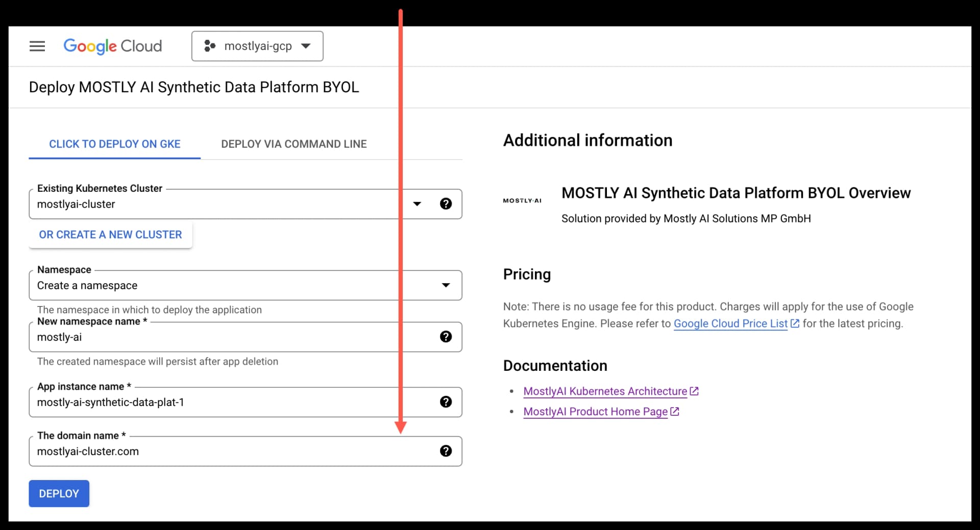Open the Google Cloud Price List link
980x530 pixels.
click(x=731, y=323)
